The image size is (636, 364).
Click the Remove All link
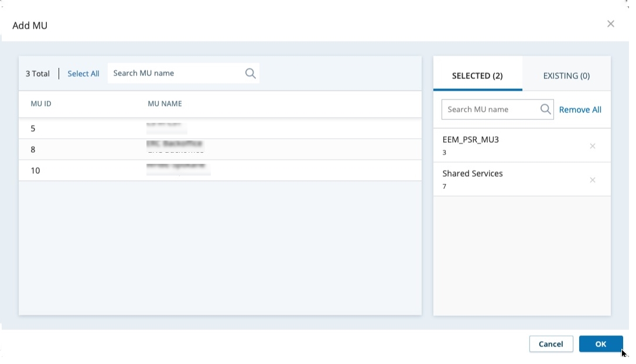580,109
